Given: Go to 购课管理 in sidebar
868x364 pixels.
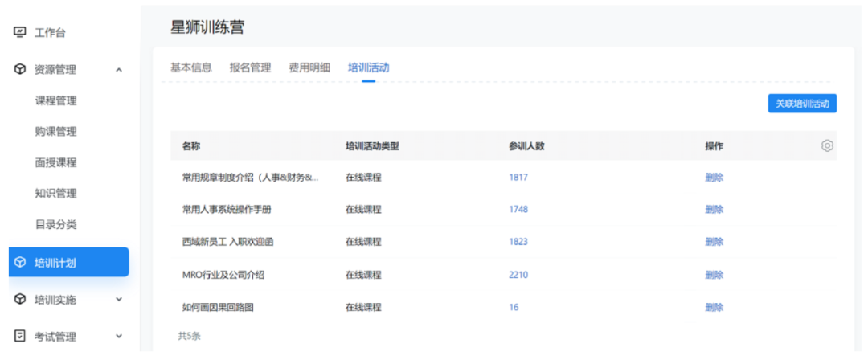Looking at the screenshot, I should [x=56, y=132].
